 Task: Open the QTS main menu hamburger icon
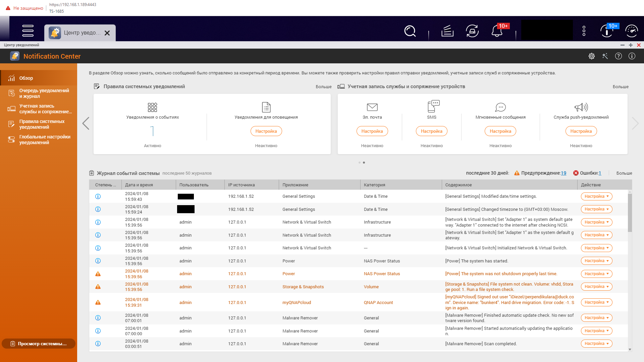coord(28,31)
